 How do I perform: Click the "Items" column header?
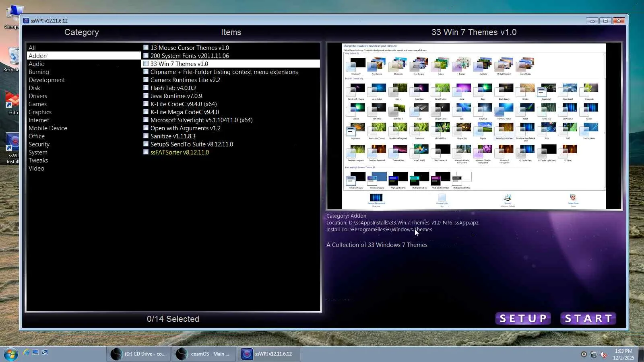click(231, 32)
